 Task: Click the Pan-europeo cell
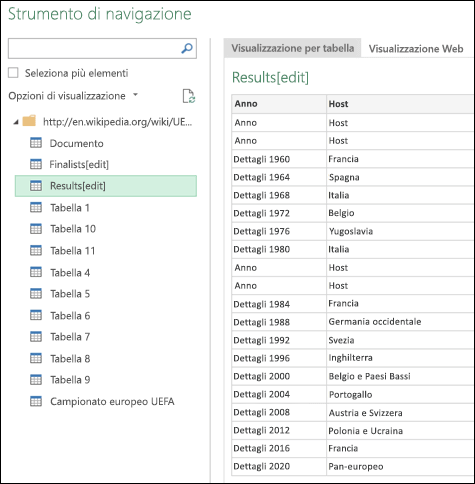pos(400,466)
